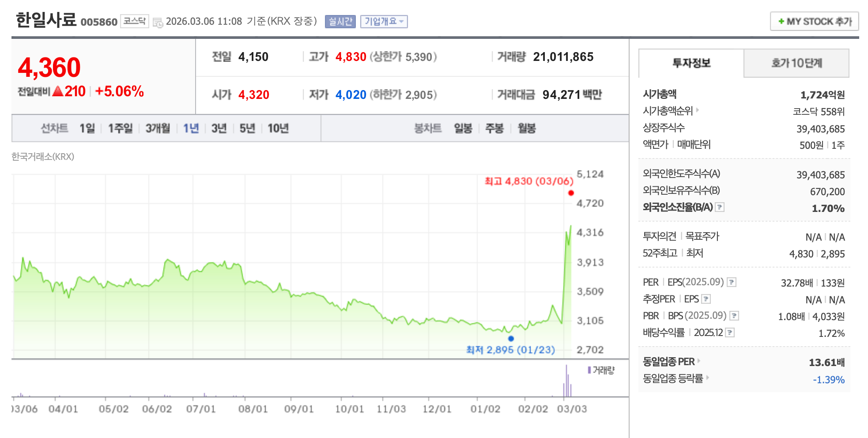Switch to the 투자정보 tab
Screen dimensions: 868x438
click(x=691, y=63)
